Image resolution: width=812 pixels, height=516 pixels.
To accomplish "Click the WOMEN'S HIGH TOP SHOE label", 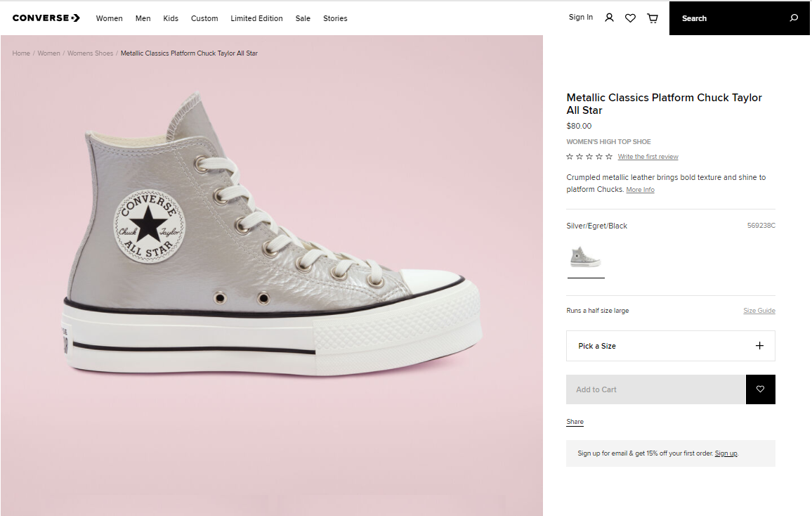I will point(608,141).
